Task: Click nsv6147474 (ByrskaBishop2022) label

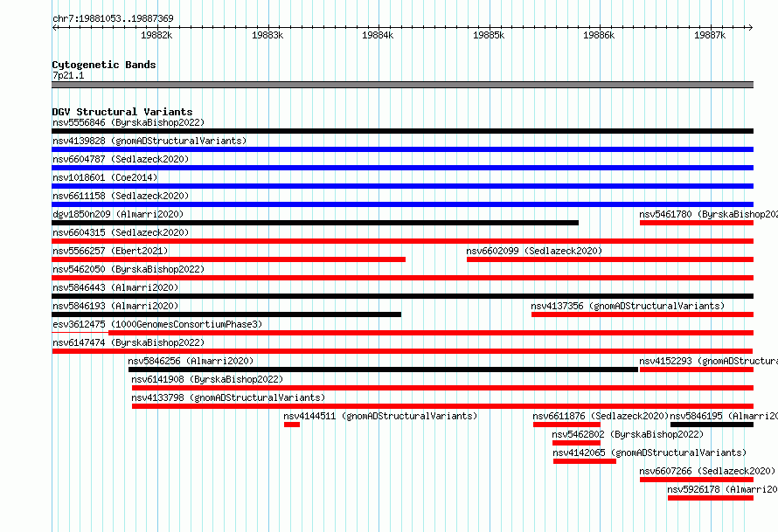Action: click(129, 342)
